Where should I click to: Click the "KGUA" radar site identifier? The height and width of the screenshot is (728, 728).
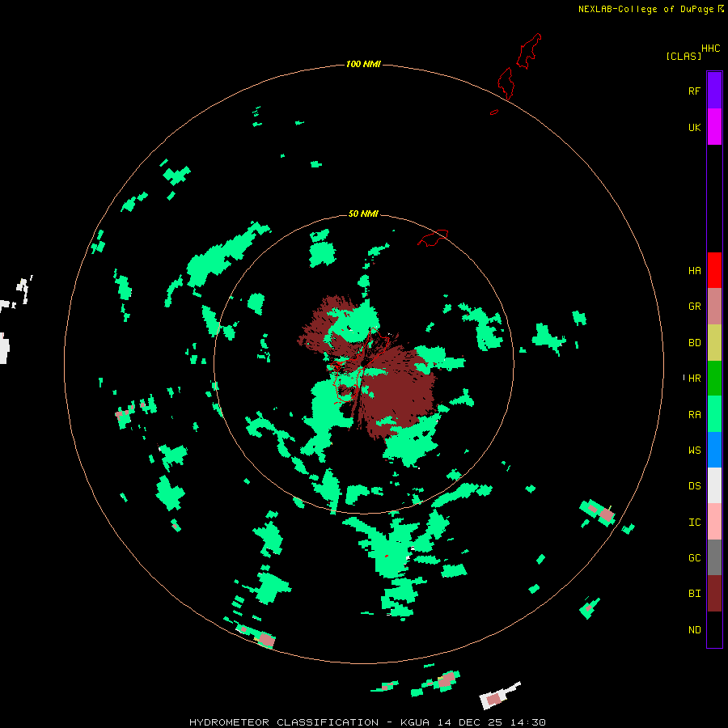pos(413,722)
